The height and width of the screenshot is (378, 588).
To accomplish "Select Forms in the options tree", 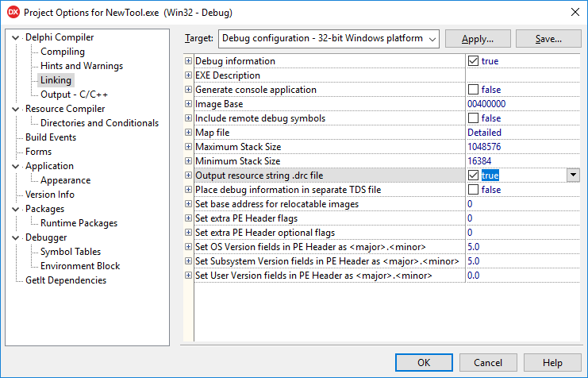I will (38, 151).
